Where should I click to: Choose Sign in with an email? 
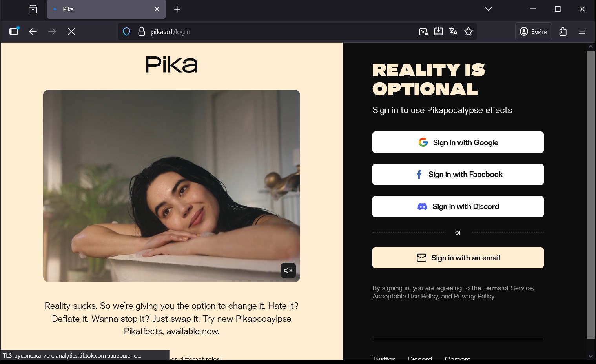[457, 258]
